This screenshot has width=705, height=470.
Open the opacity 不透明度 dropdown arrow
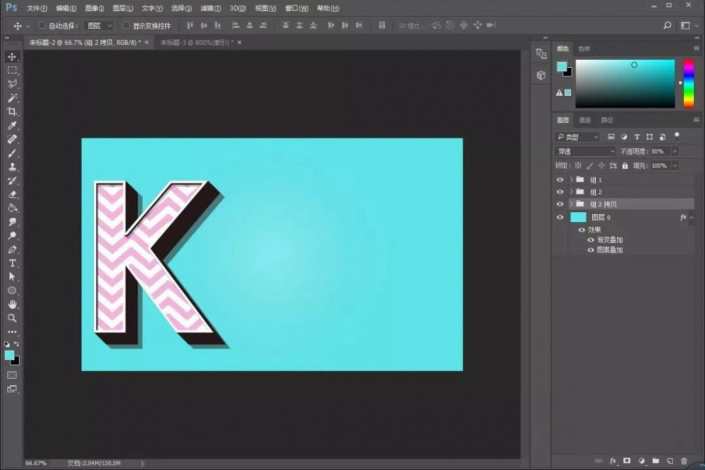point(675,152)
